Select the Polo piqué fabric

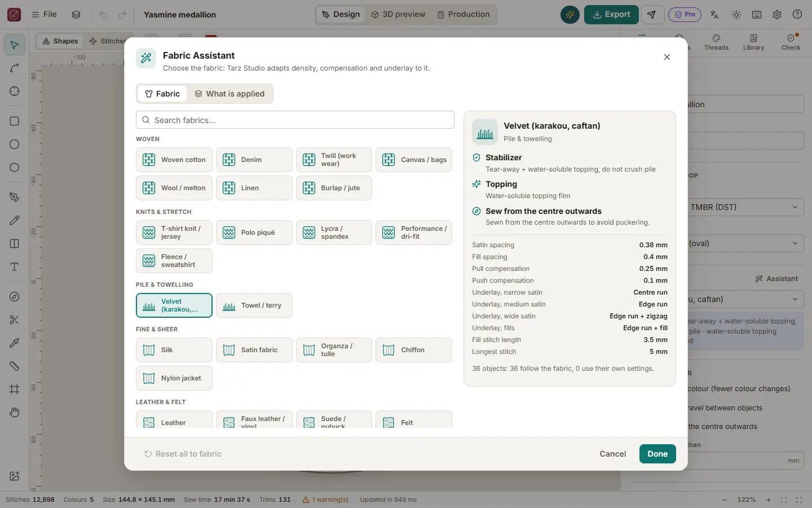[254, 233]
